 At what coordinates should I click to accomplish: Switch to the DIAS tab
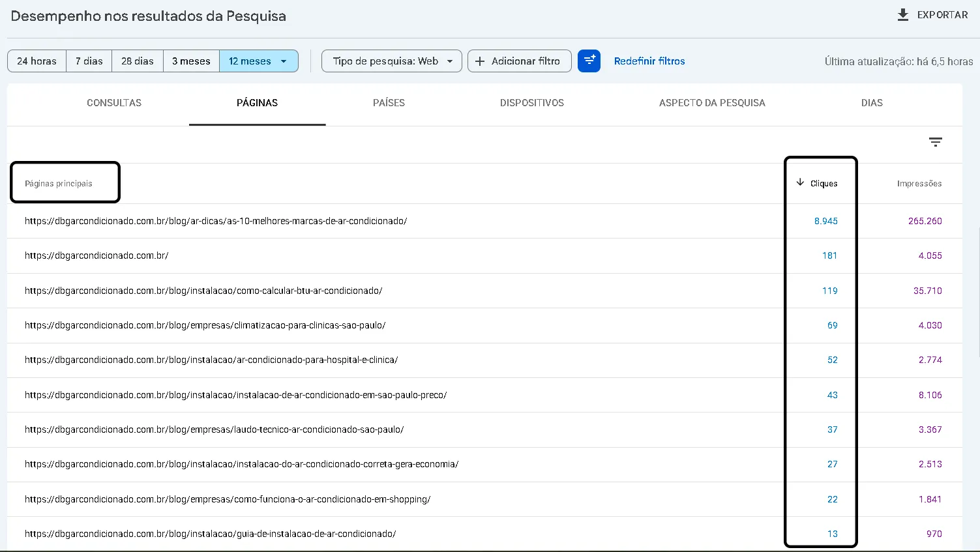(x=872, y=103)
